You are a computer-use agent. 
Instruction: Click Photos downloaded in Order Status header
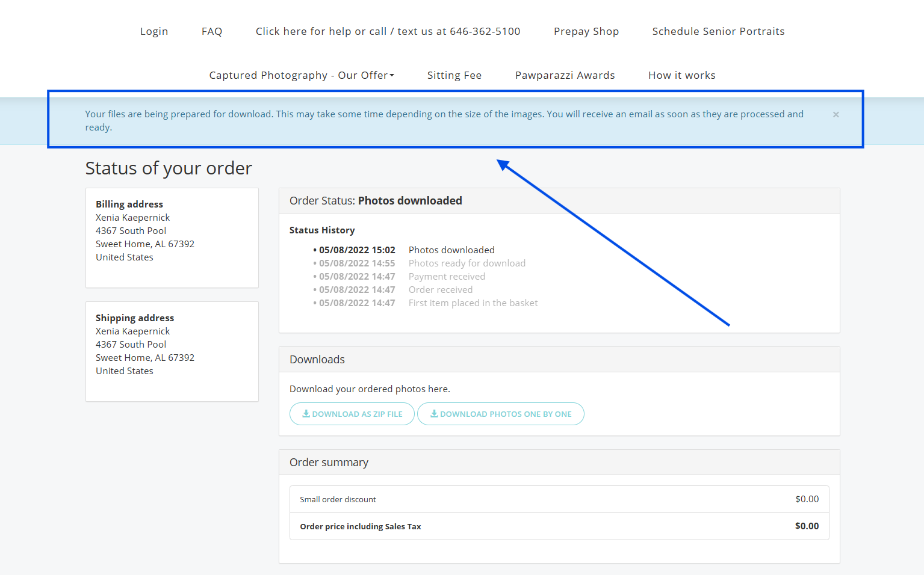pyautogui.click(x=410, y=201)
